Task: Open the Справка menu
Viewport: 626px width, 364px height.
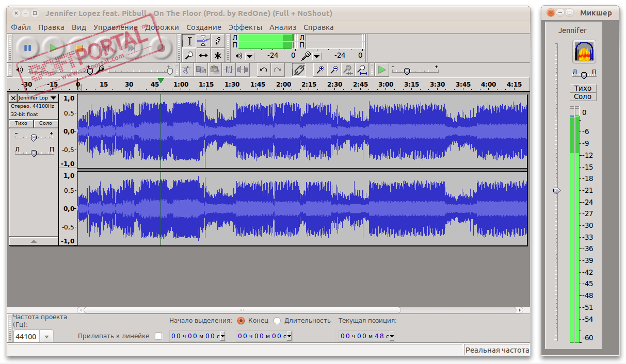Action: pos(318,27)
